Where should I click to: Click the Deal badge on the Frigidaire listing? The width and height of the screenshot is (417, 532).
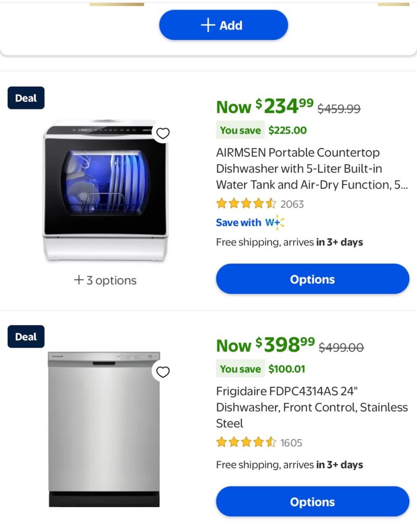click(25, 336)
